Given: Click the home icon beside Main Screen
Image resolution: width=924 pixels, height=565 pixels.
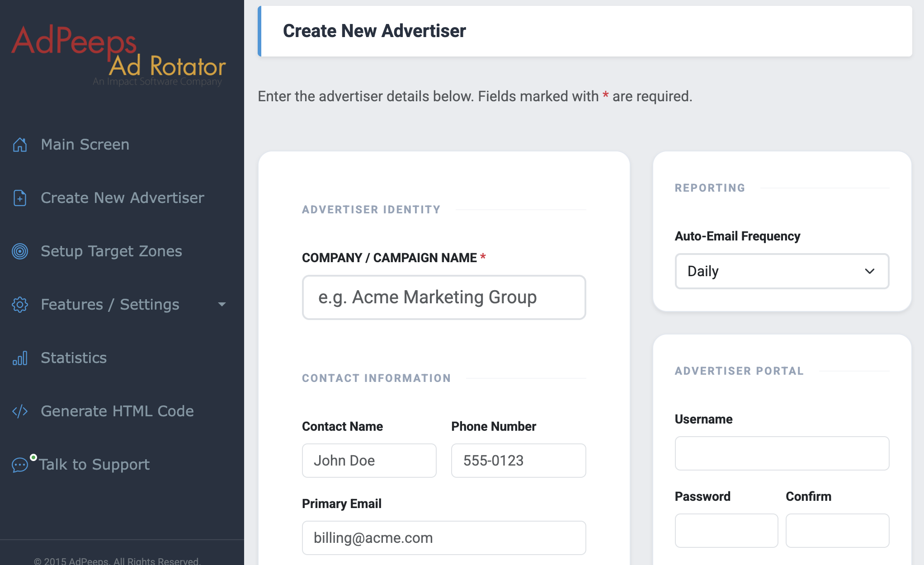Looking at the screenshot, I should 20,145.
